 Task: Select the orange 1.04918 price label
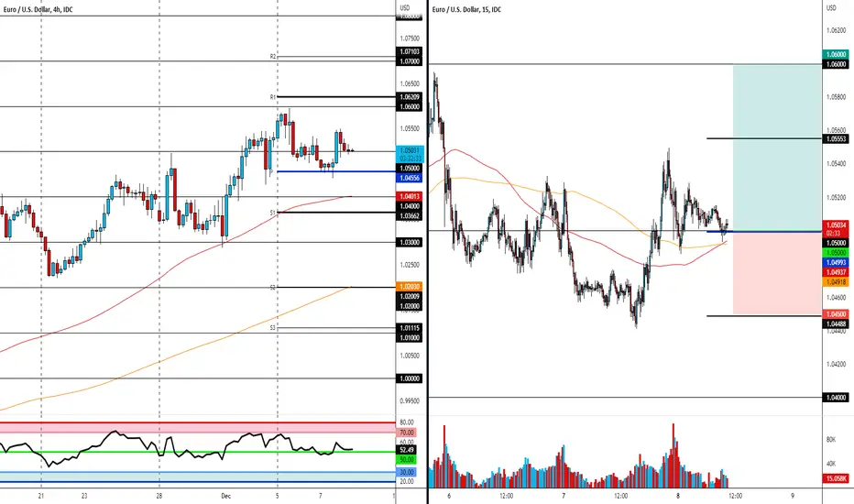(836, 282)
